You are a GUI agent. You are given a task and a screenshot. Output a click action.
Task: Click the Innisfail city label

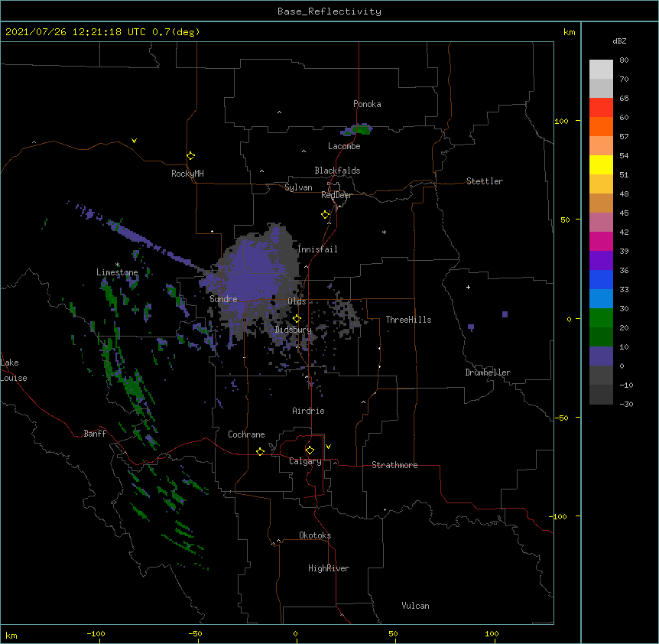point(317,249)
